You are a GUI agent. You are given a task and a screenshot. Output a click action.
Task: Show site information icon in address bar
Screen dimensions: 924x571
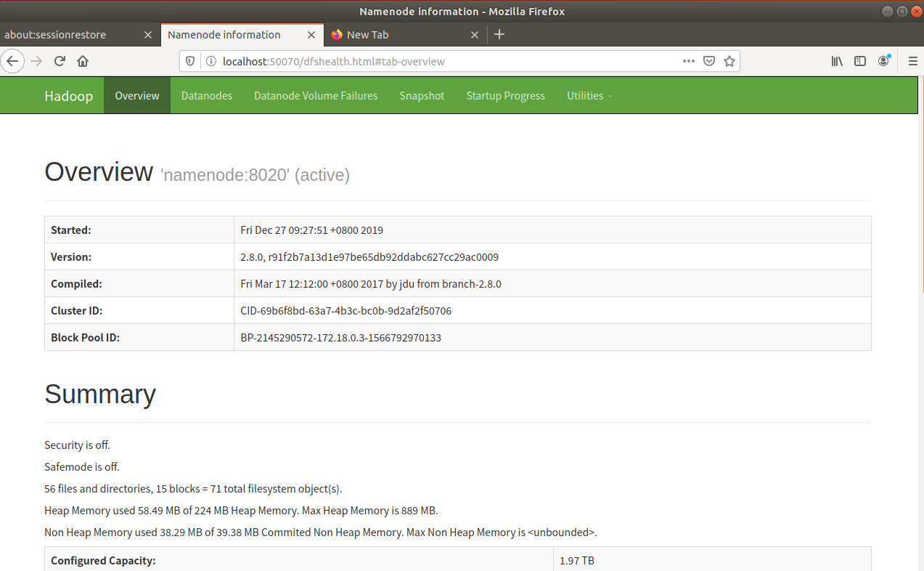coord(211,61)
